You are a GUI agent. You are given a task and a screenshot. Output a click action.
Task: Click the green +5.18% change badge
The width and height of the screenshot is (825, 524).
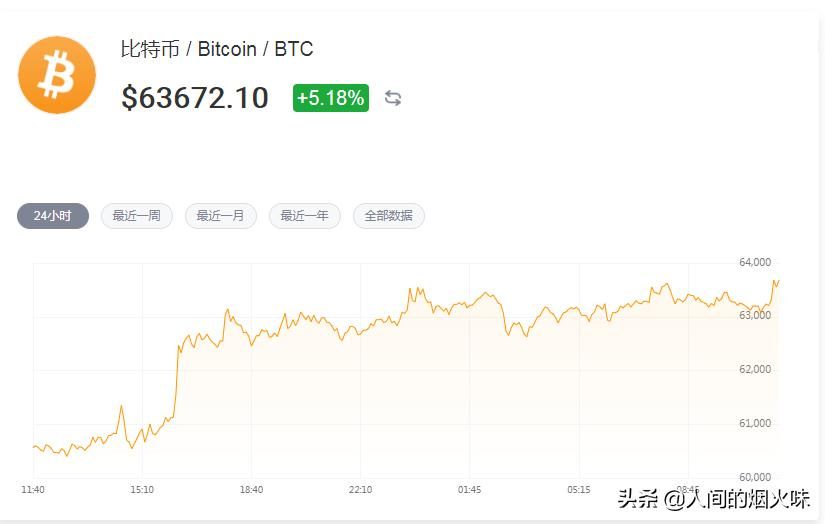(x=330, y=98)
